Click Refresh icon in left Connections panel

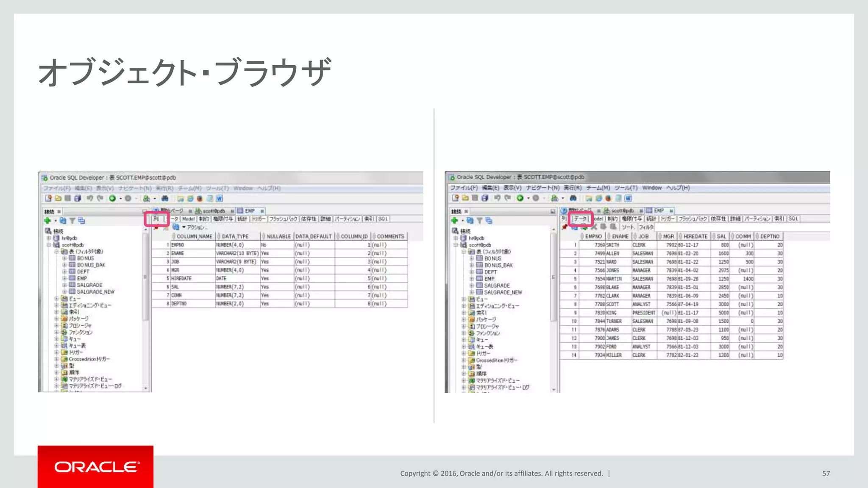[63, 221]
